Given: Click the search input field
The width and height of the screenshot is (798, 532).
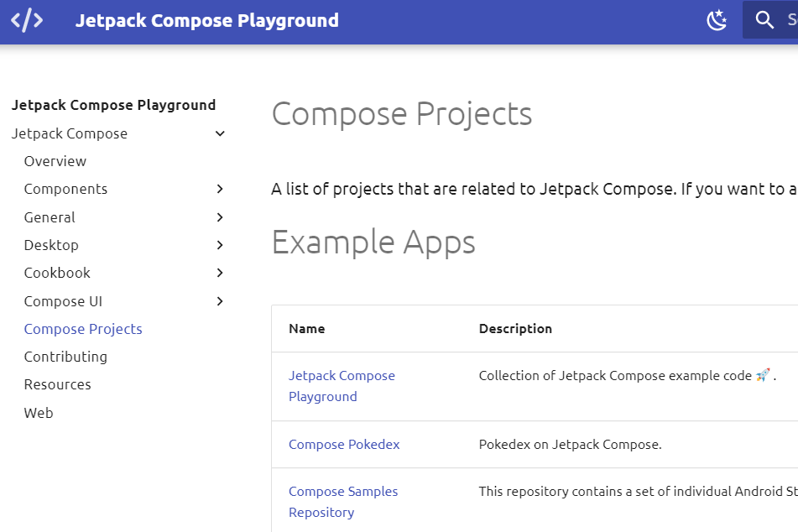Looking at the screenshot, I should tap(770, 20).
